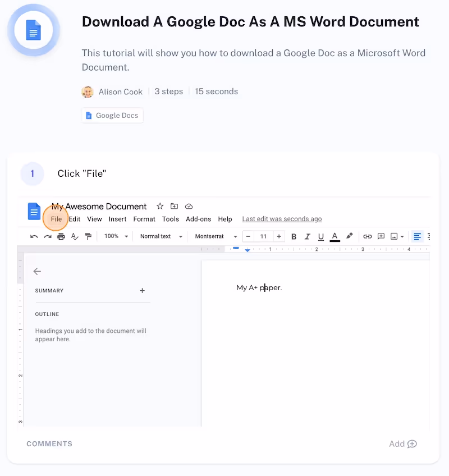Open the Normal text style dropdown
449x476 pixels.
click(161, 236)
